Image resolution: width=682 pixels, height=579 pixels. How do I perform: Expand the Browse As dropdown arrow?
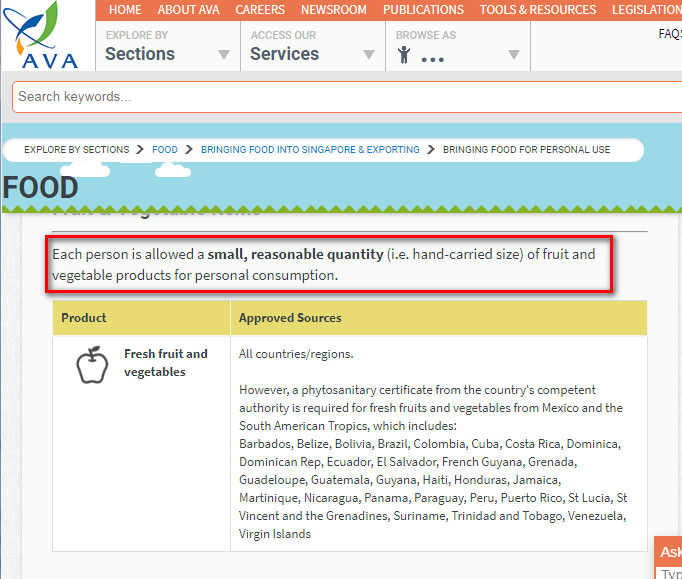[513, 55]
